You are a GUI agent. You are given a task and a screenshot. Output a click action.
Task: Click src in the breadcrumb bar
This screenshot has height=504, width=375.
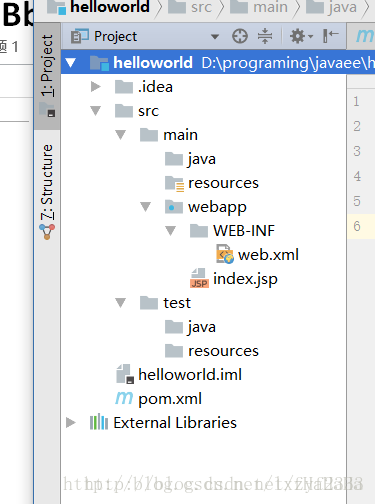pos(201,7)
